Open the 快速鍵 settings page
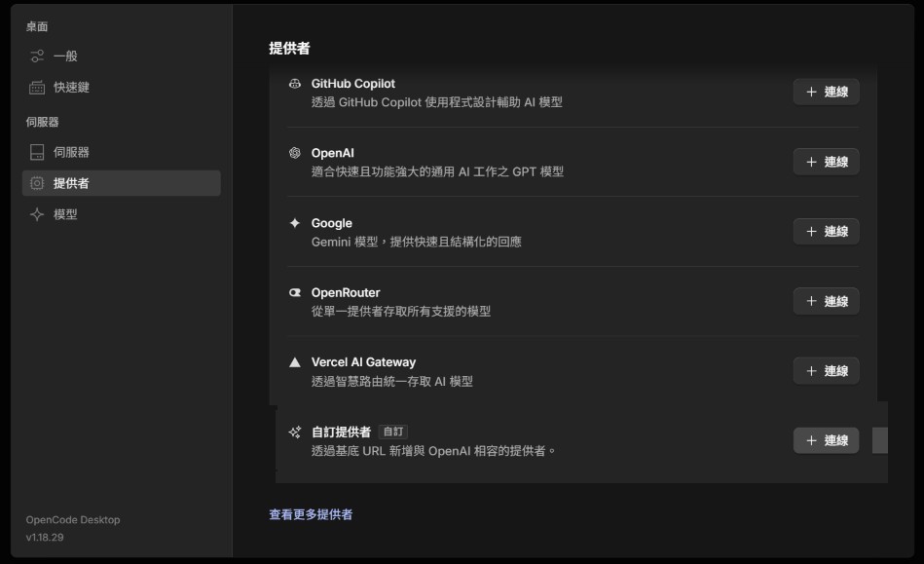 pos(122,88)
